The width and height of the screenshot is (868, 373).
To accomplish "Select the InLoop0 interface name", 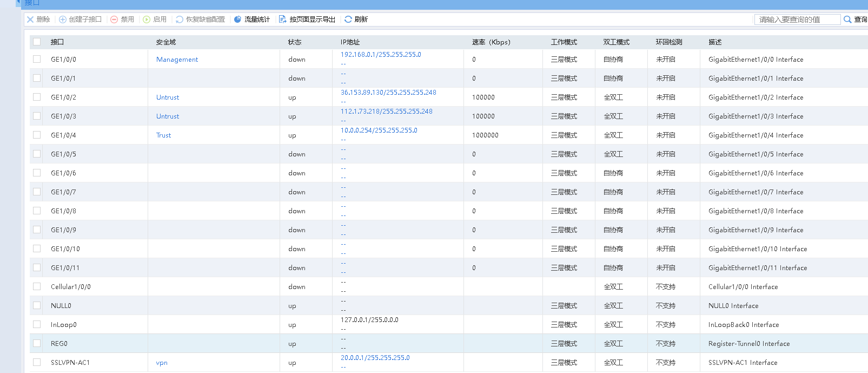I will [x=64, y=325].
